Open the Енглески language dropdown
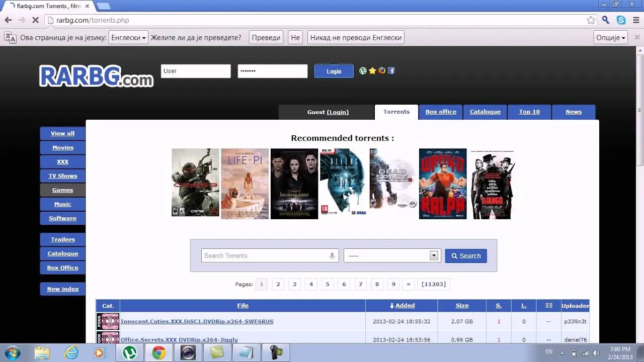This screenshot has width=644, height=362. 128,38
